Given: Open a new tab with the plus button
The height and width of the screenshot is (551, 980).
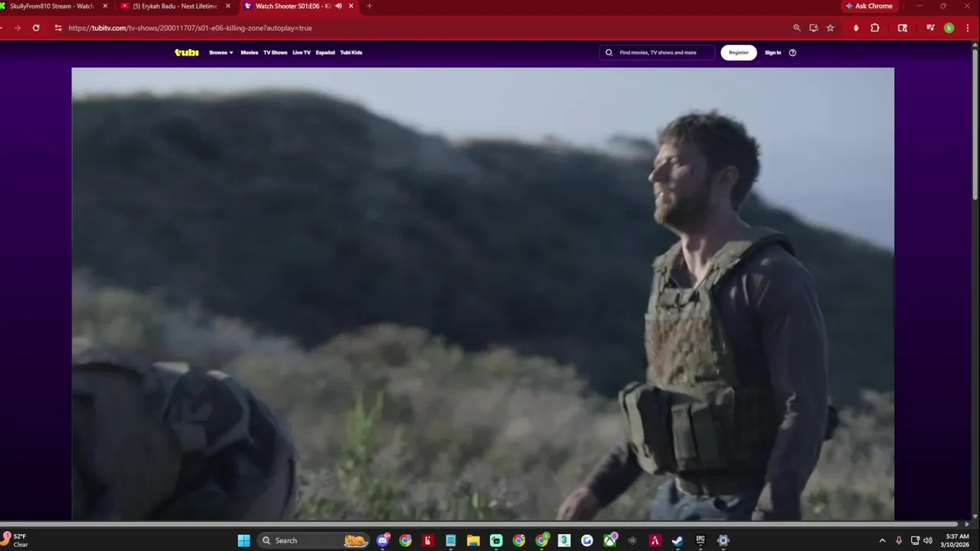Looking at the screenshot, I should click(369, 6).
